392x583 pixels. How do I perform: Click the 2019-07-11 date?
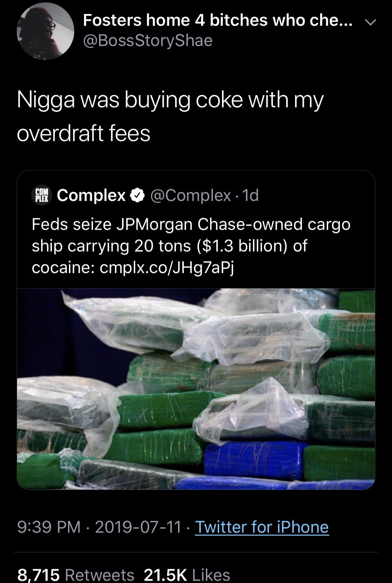pyautogui.click(x=138, y=527)
